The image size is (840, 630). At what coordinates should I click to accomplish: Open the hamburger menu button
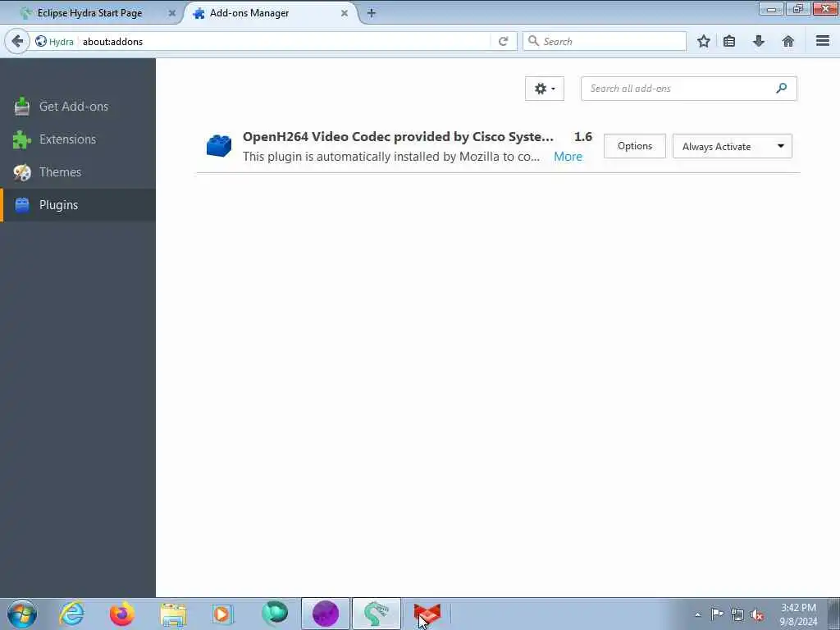coord(823,41)
